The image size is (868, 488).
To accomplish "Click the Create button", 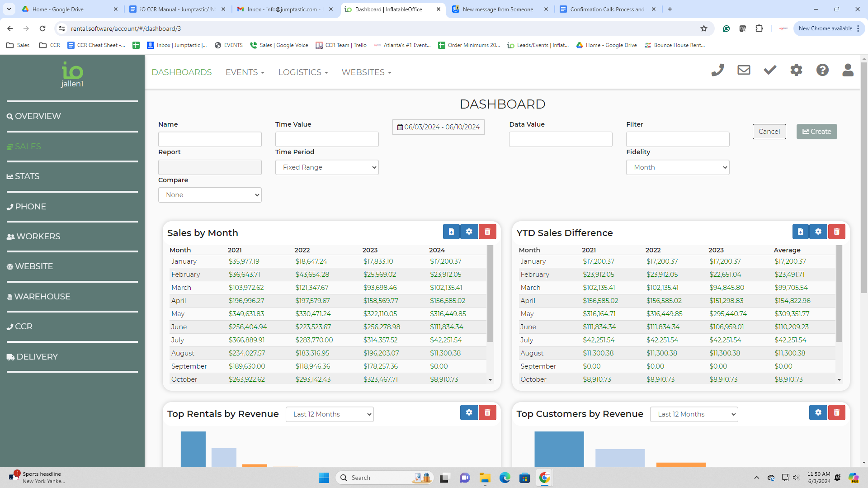I will 816,132.
